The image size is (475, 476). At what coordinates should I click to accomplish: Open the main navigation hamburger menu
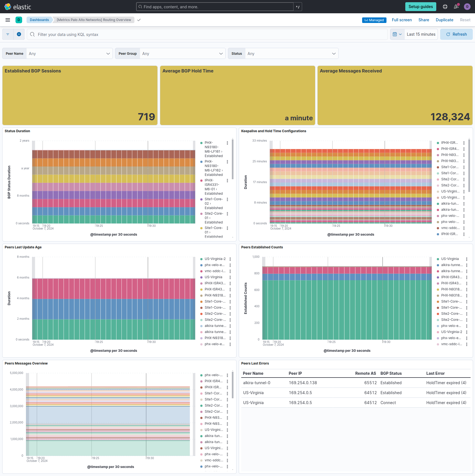[8, 20]
